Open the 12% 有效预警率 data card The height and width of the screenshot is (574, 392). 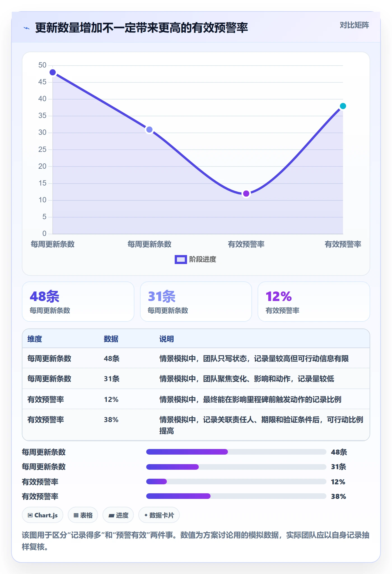tap(314, 302)
